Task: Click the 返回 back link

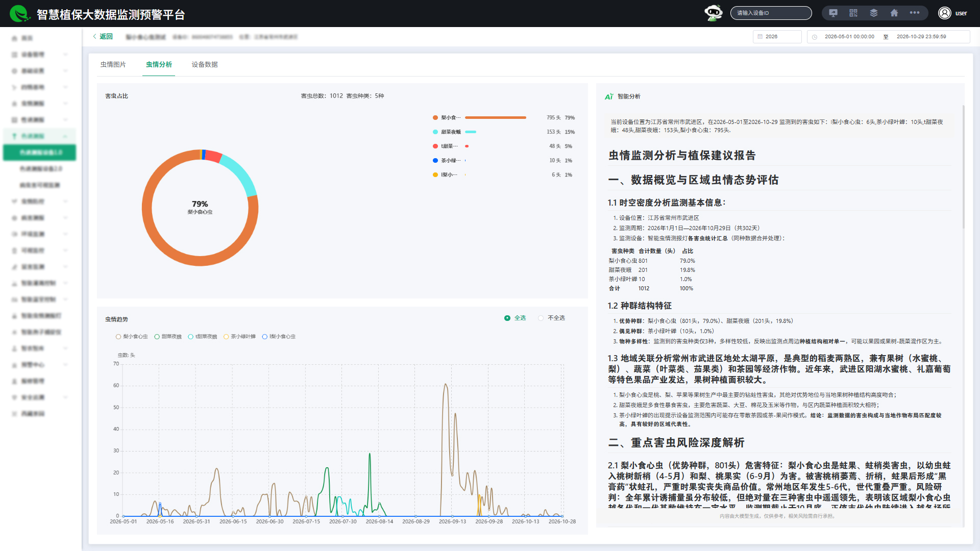Action: (103, 37)
